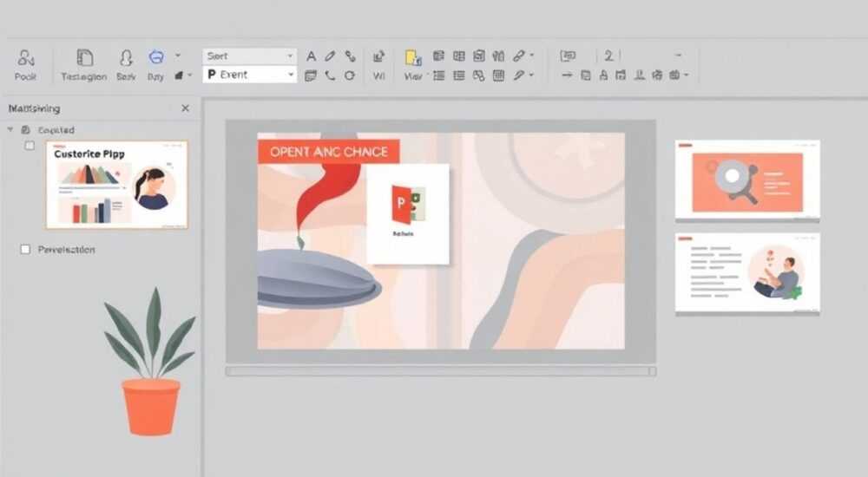This screenshot has height=477, width=868.
Task: Click the chain link icon next to the pencil
Action: 350,56
